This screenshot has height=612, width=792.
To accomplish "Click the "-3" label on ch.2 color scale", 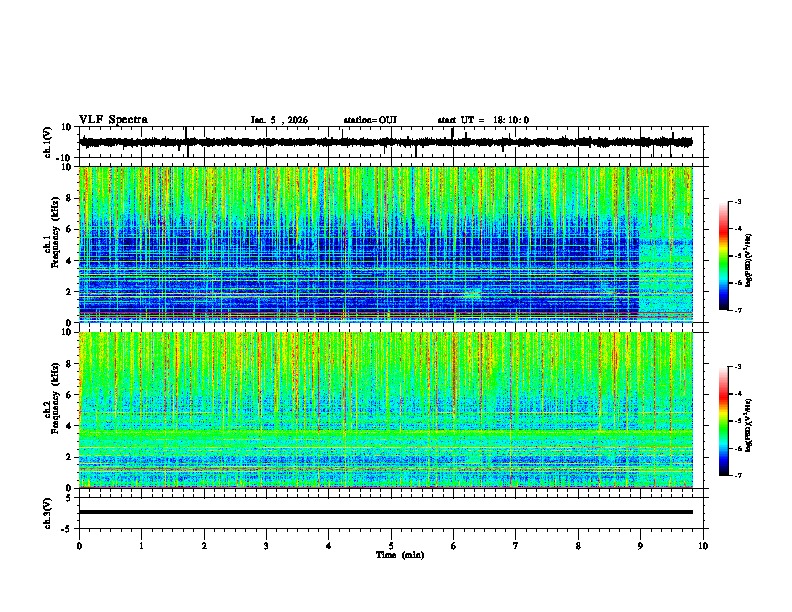I will 737,367.
